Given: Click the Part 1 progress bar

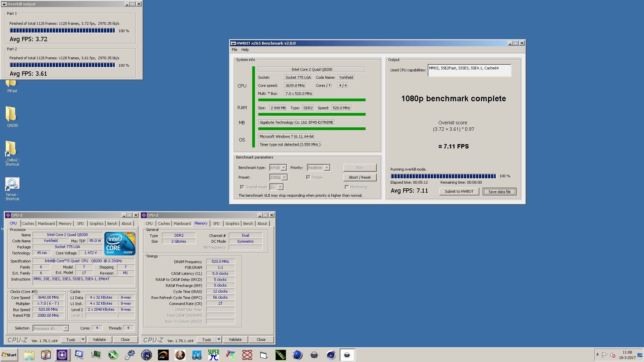Looking at the screenshot, I should tap(62, 31).
